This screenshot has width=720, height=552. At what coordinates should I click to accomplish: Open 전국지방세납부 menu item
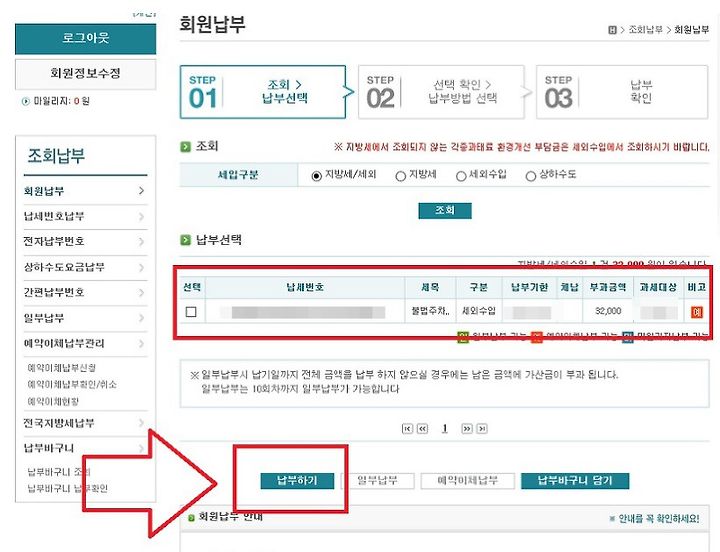59,423
